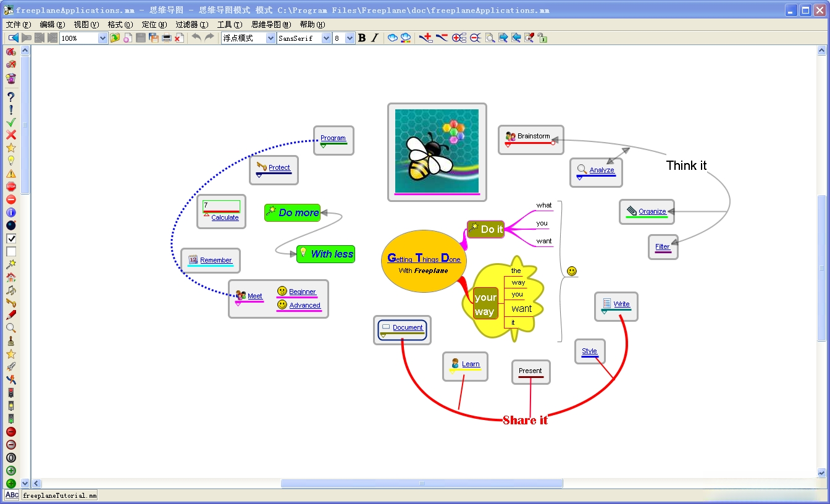830x504 pixels.
Task: Select the music notes icon
Action: [10, 290]
